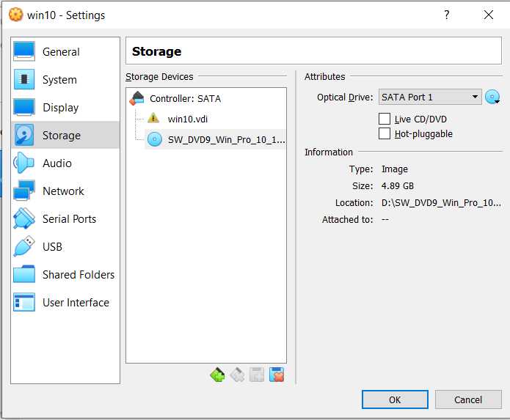Click the Storage disk icon in sidebar

(23, 135)
